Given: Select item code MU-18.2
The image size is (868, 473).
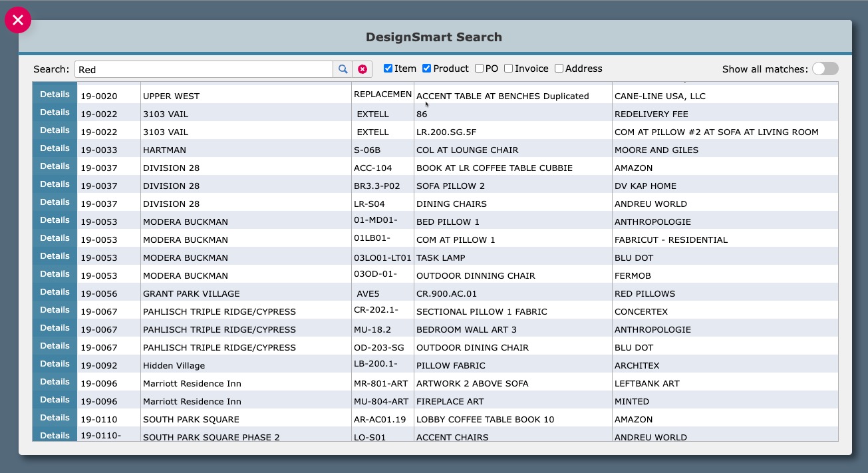Looking at the screenshot, I should coord(372,329).
